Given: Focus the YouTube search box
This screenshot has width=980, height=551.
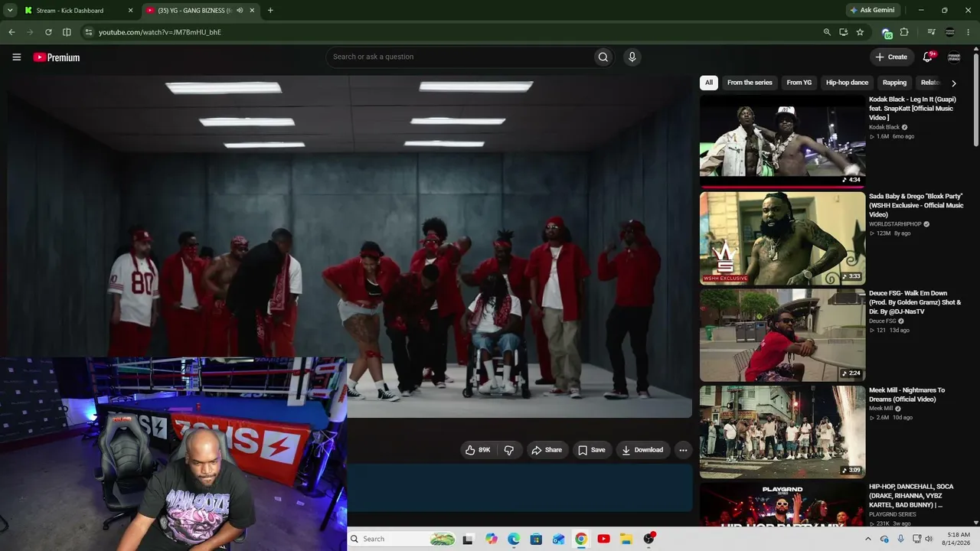Looking at the screenshot, I should (x=459, y=57).
